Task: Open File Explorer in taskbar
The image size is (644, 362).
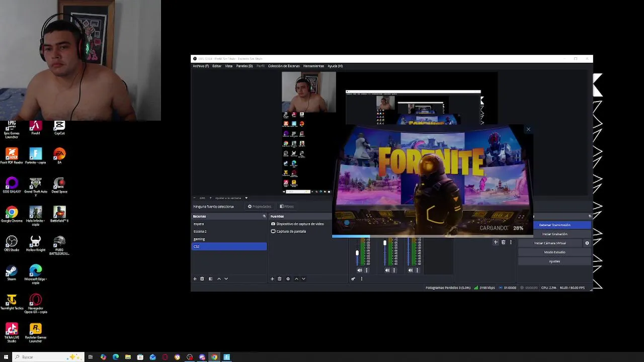Action: (x=128, y=357)
